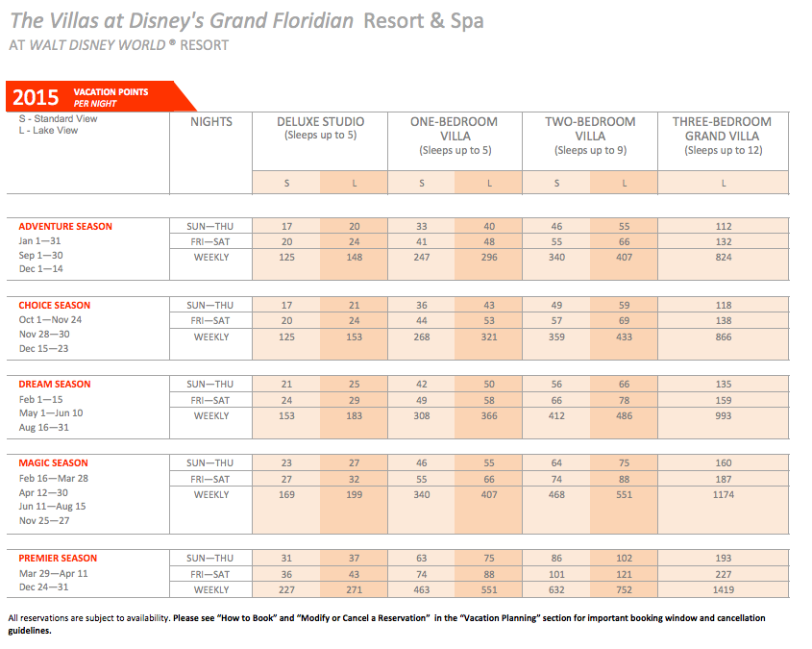
Task: Click the Premier Fri—Sat two-bedroom lake value 121
Action: coord(624,574)
